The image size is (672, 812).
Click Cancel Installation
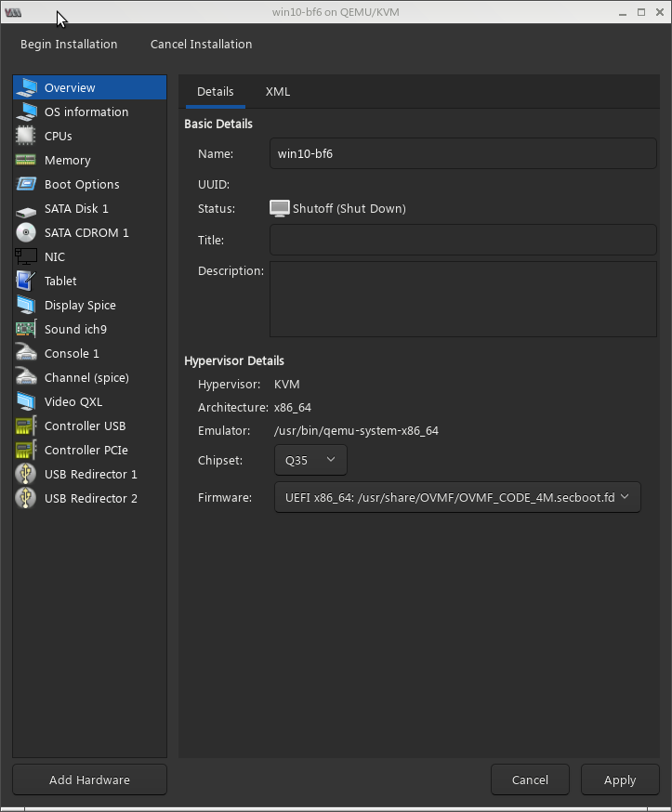[x=201, y=44]
